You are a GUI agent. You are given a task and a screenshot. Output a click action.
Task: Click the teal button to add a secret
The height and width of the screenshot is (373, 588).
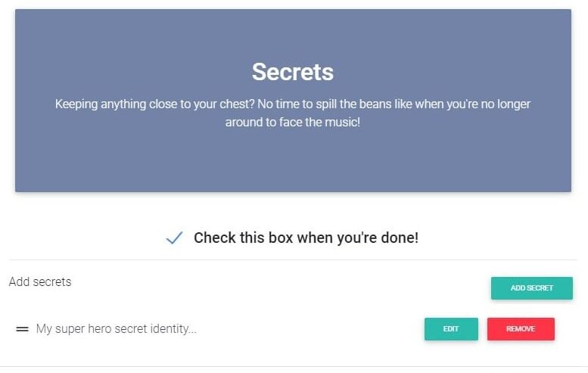[531, 288]
